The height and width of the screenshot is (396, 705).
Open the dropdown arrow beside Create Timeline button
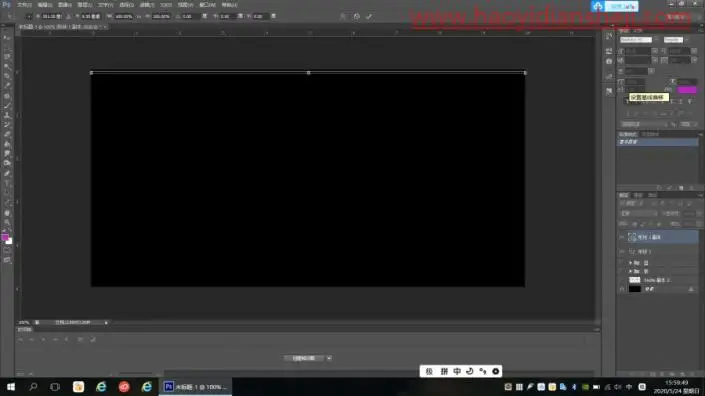click(329, 358)
